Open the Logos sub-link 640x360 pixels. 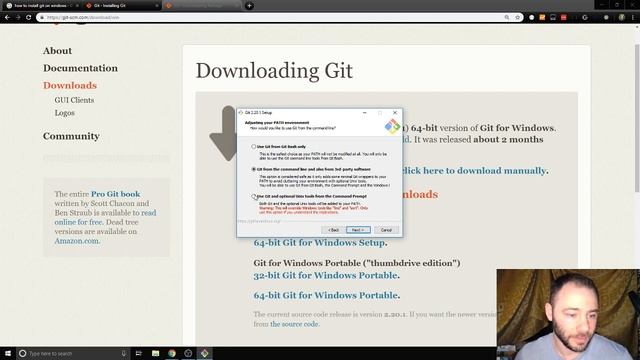64,113
